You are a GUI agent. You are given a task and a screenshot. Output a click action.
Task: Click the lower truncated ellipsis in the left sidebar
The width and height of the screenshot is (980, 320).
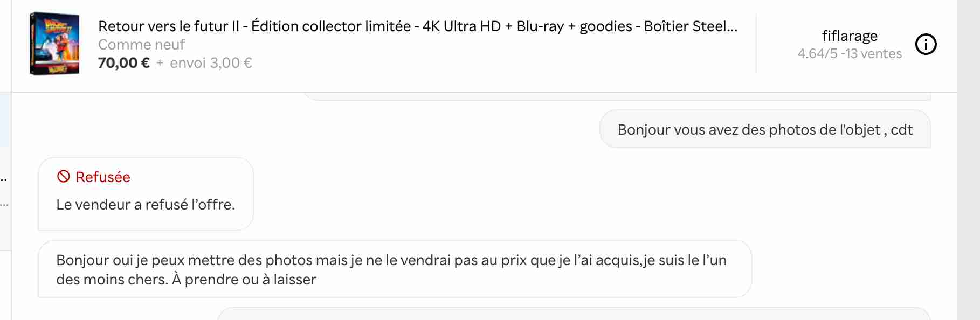pos(4,205)
